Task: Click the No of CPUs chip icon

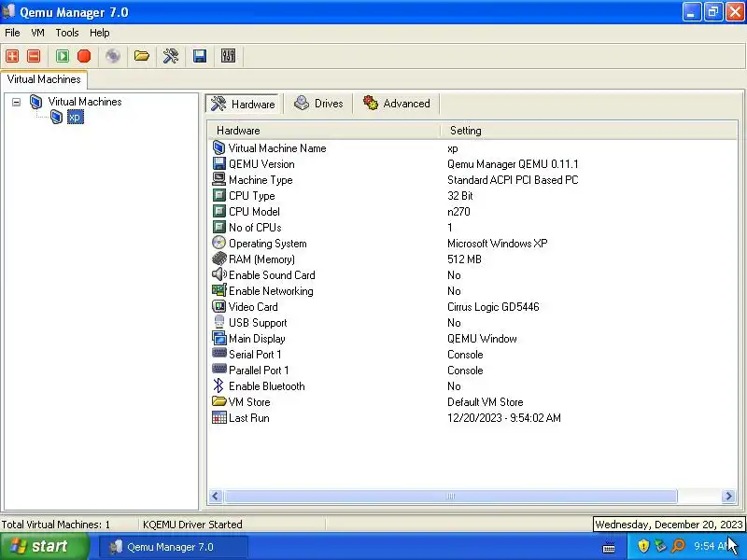Action: point(219,227)
